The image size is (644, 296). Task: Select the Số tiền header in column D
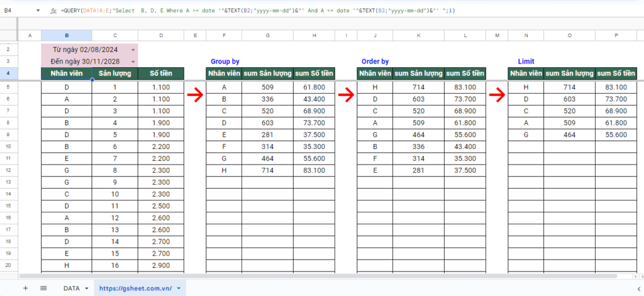[161, 74]
